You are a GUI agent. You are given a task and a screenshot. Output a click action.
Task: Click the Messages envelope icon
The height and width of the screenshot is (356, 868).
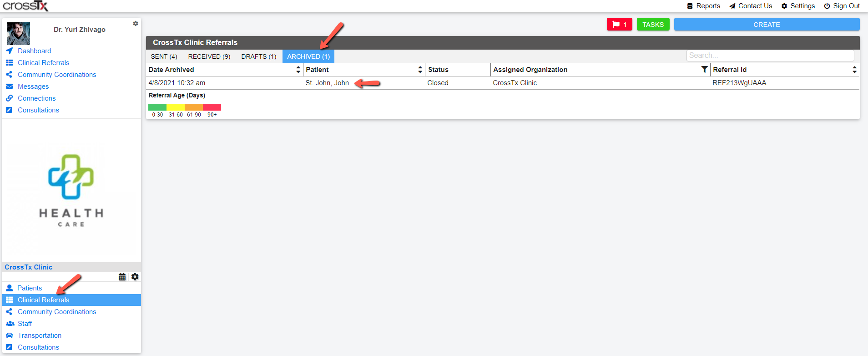(10, 86)
